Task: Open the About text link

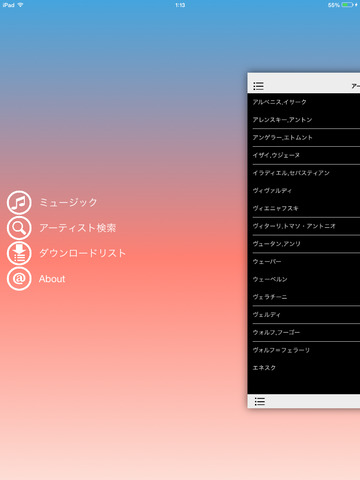Action: tap(52, 279)
